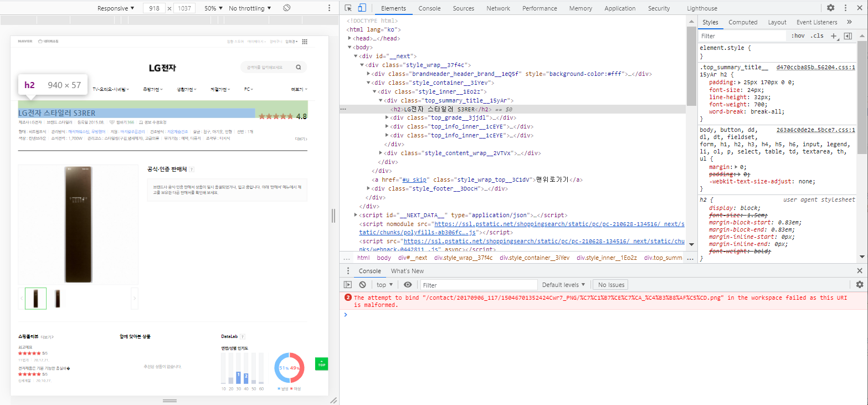The width and height of the screenshot is (868, 405).
Task: Expand the style_footer div node
Action: (x=368, y=188)
